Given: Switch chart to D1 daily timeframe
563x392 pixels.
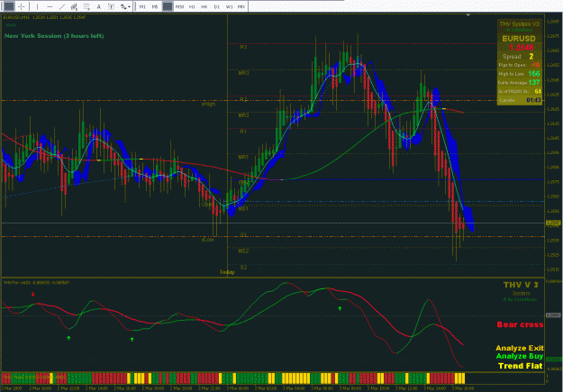Looking at the screenshot, I should point(216,6).
